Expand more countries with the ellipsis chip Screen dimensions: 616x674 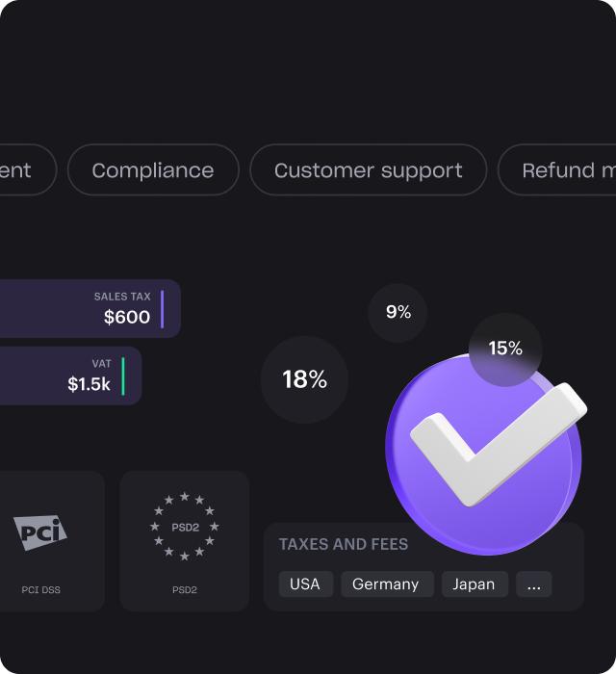point(533,583)
